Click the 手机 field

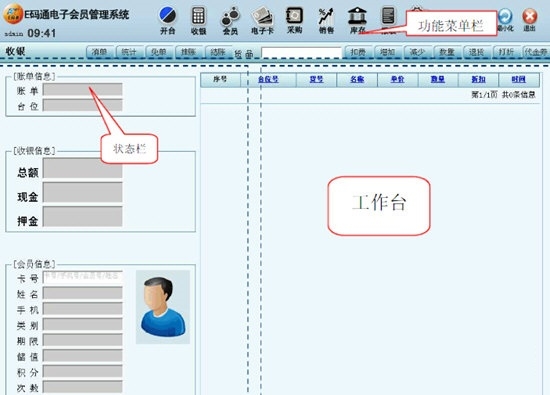82,309
